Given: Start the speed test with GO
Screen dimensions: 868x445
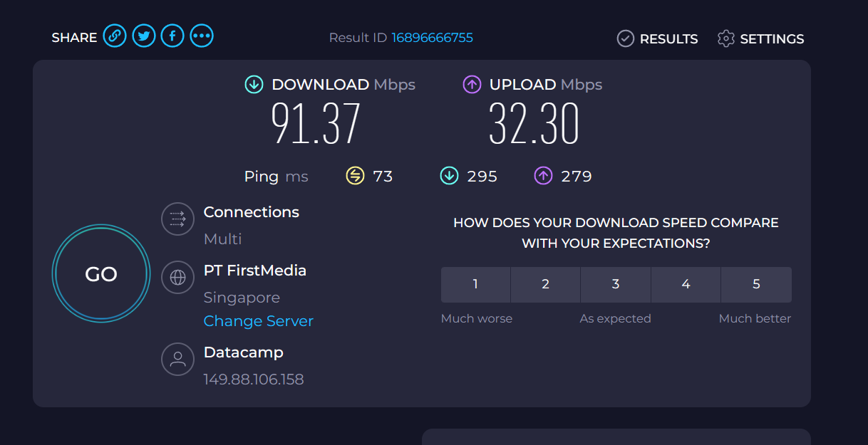Looking at the screenshot, I should point(101,274).
